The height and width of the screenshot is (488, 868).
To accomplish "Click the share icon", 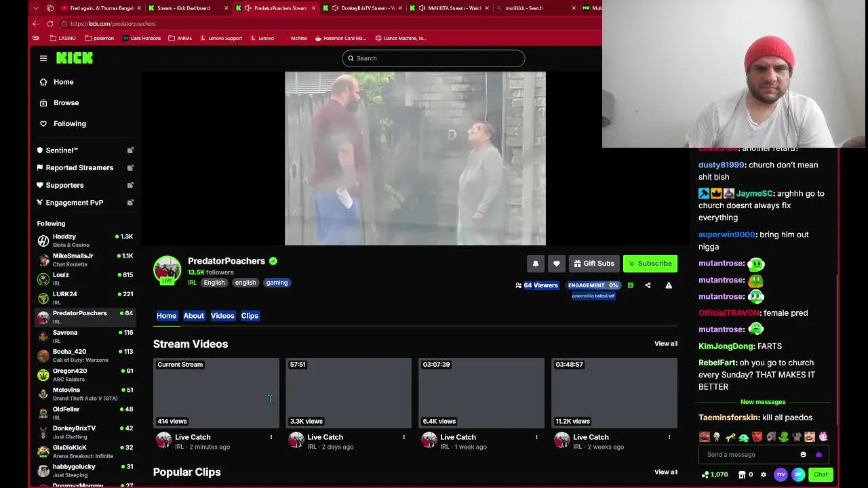I will (648, 285).
